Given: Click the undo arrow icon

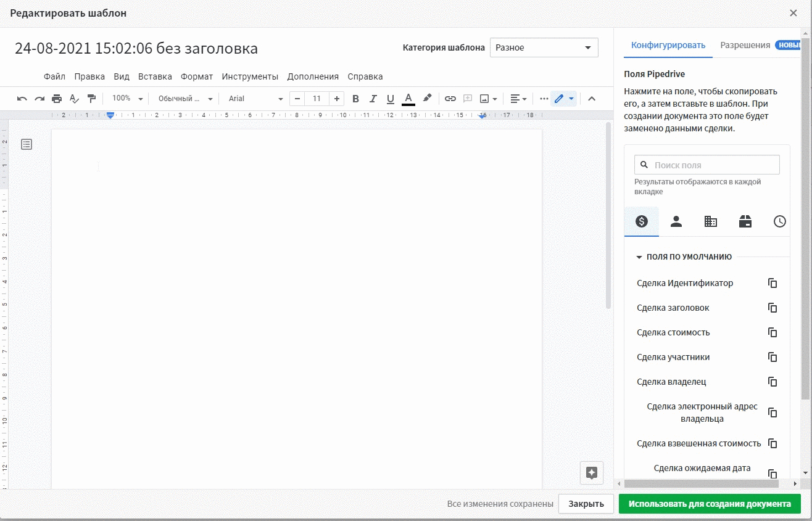Looking at the screenshot, I should (22, 99).
